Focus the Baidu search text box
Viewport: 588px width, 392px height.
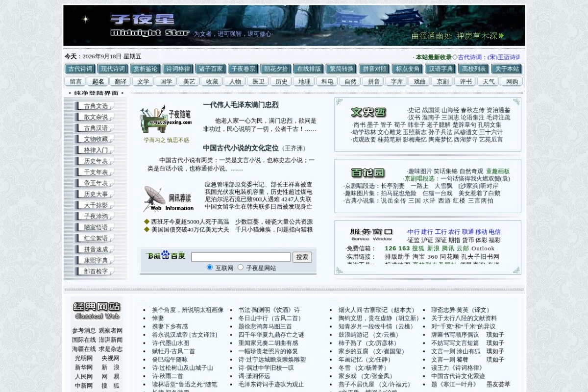click(x=241, y=257)
